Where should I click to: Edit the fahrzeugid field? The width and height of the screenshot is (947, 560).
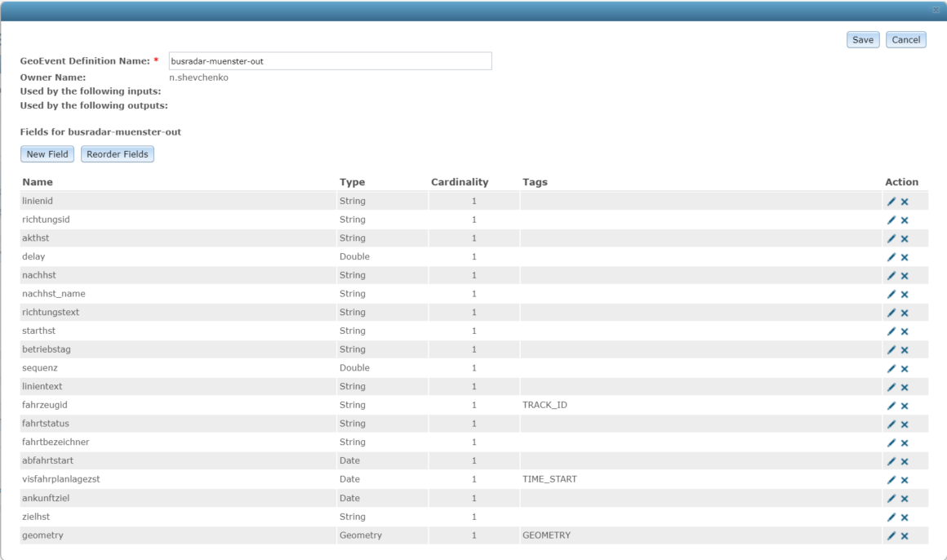click(x=891, y=406)
